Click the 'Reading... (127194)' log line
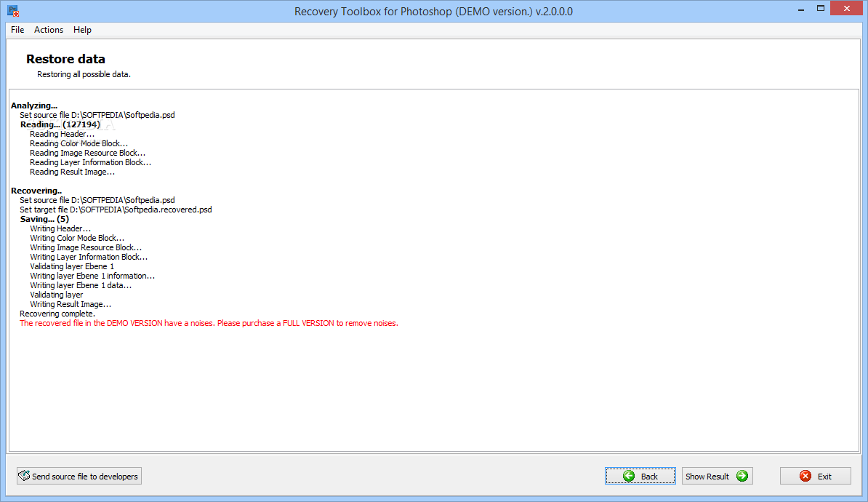The width and height of the screenshot is (868, 502). coord(60,124)
